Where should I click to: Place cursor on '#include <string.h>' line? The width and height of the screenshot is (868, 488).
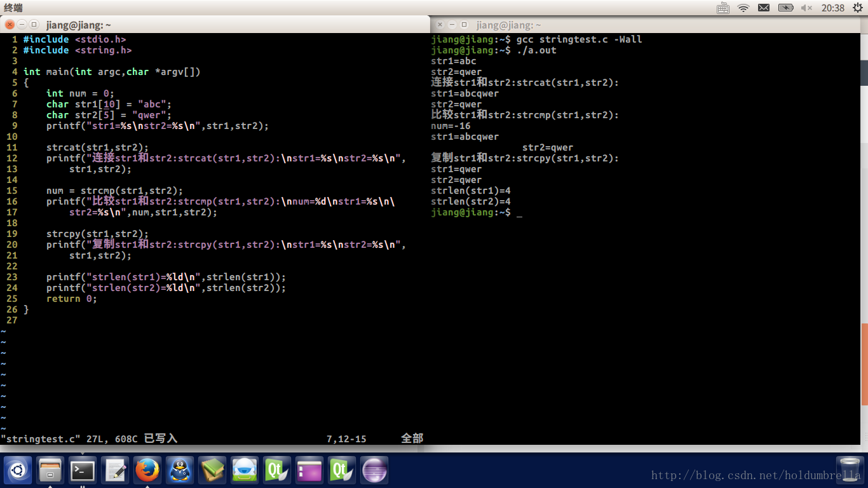78,50
